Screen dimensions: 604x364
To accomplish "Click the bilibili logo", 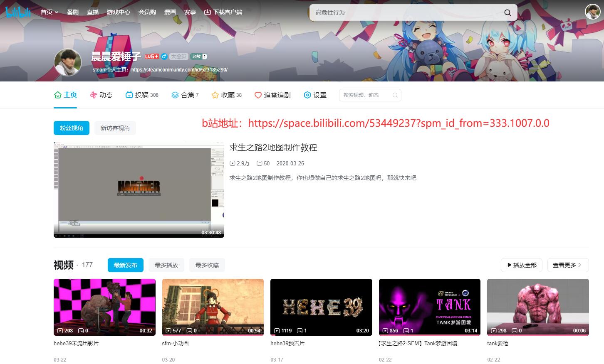I will [x=18, y=12].
